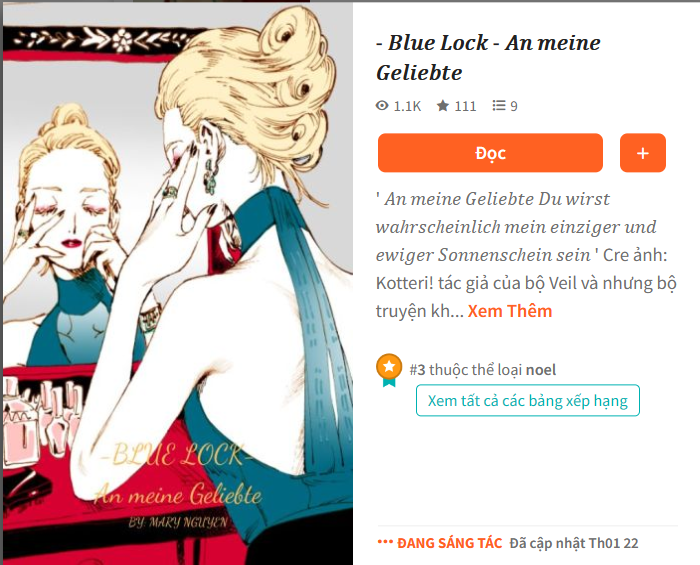The height and width of the screenshot is (565, 700).
Task: Click the 9 chapters count
Action: tap(514, 106)
